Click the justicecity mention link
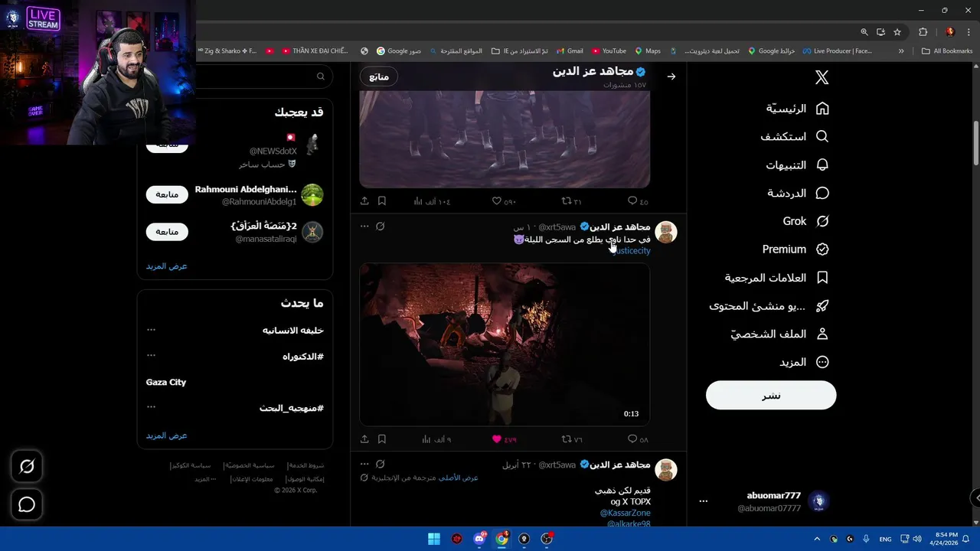Image resolution: width=980 pixels, height=551 pixels. click(632, 251)
